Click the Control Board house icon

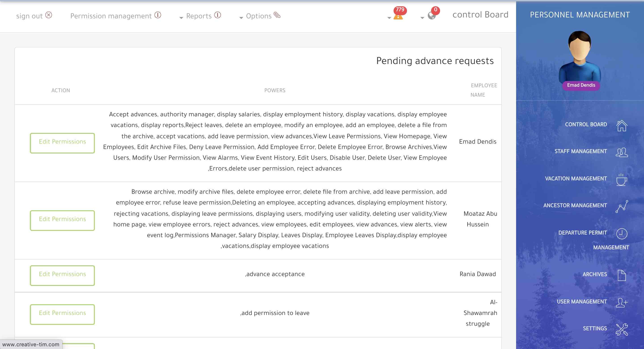(621, 125)
